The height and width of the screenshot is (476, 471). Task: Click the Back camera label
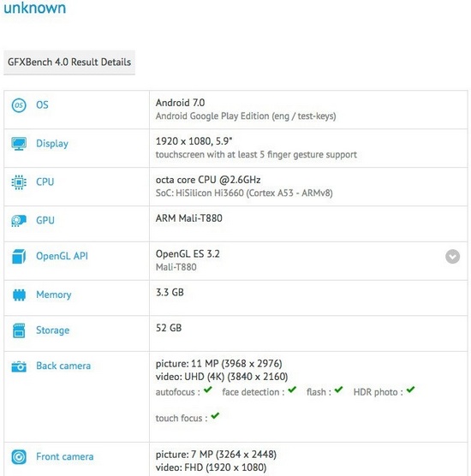63,366
